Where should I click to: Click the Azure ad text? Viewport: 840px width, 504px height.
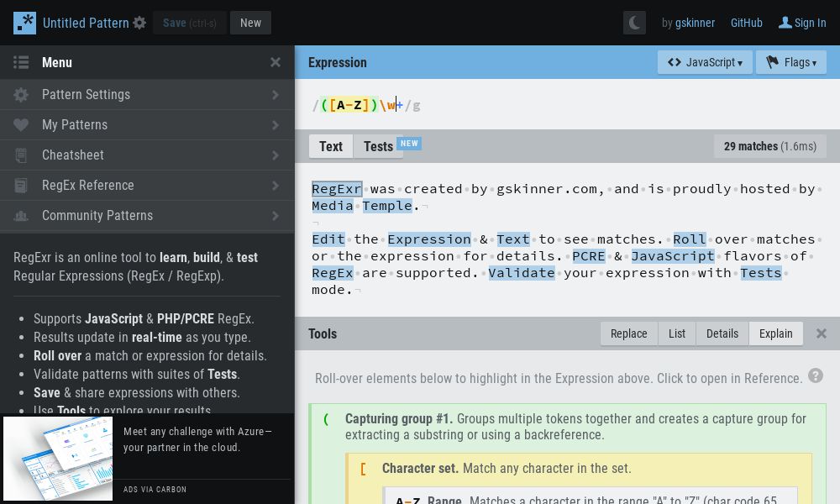pyautogui.click(x=197, y=439)
